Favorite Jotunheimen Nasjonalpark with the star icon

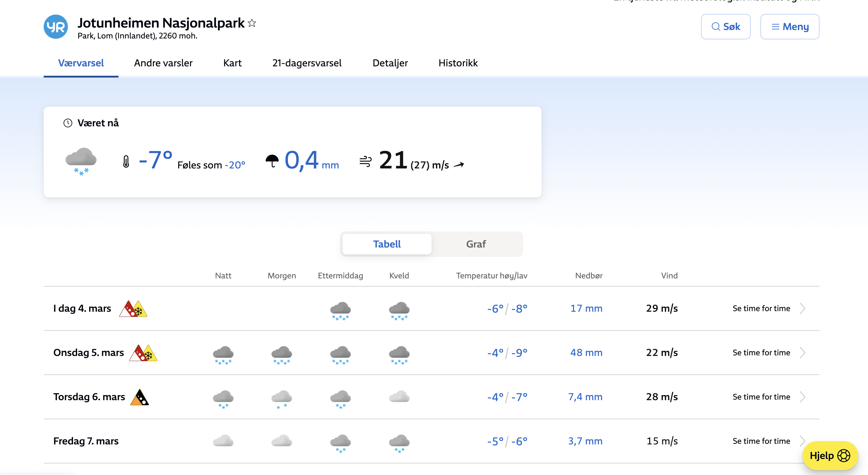click(x=252, y=23)
